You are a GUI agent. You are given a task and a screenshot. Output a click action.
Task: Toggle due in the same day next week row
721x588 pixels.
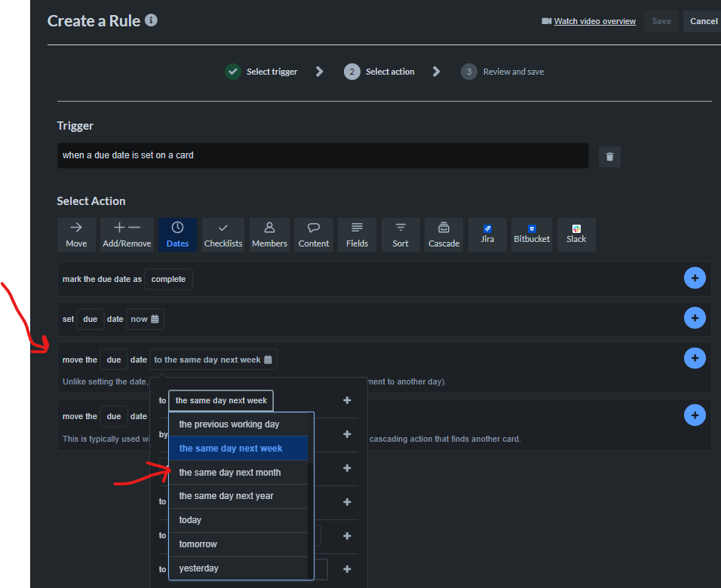pos(114,360)
